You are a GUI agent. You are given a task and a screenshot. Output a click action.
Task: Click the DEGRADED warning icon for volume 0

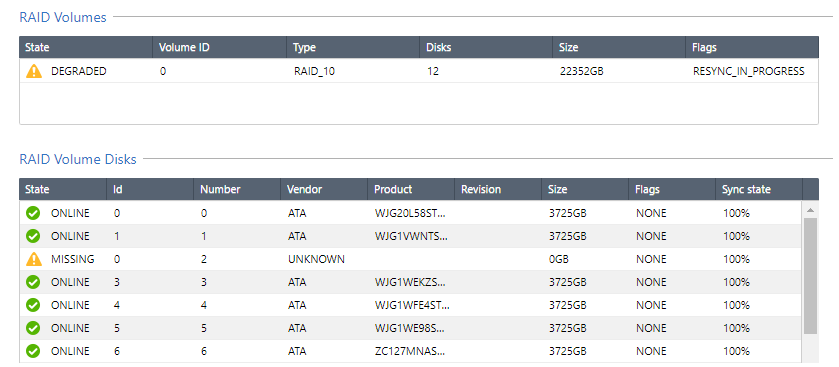34,71
